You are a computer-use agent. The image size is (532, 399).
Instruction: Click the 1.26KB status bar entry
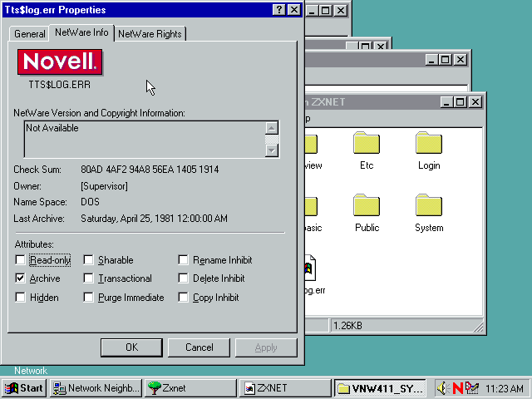click(x=406, y=326)
